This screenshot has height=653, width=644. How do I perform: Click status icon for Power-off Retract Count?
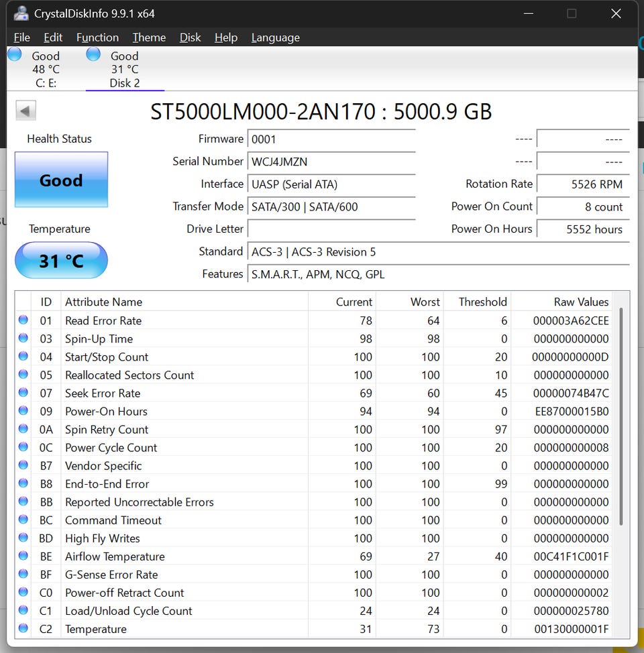click(x=23, y=592)
